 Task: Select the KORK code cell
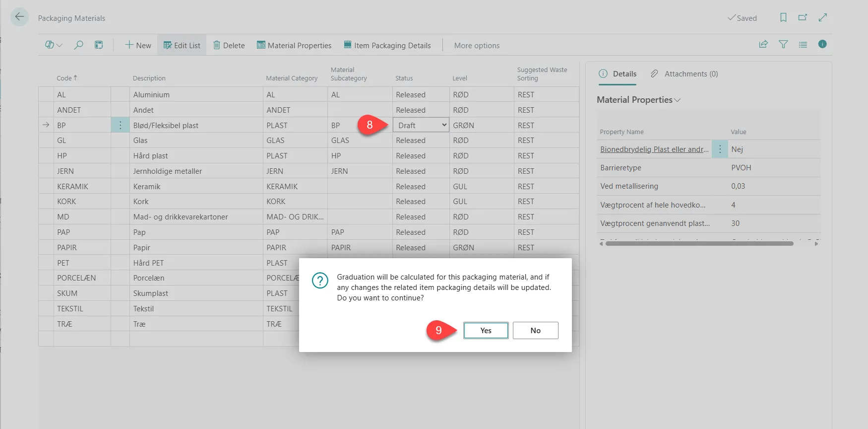point(82,201)
